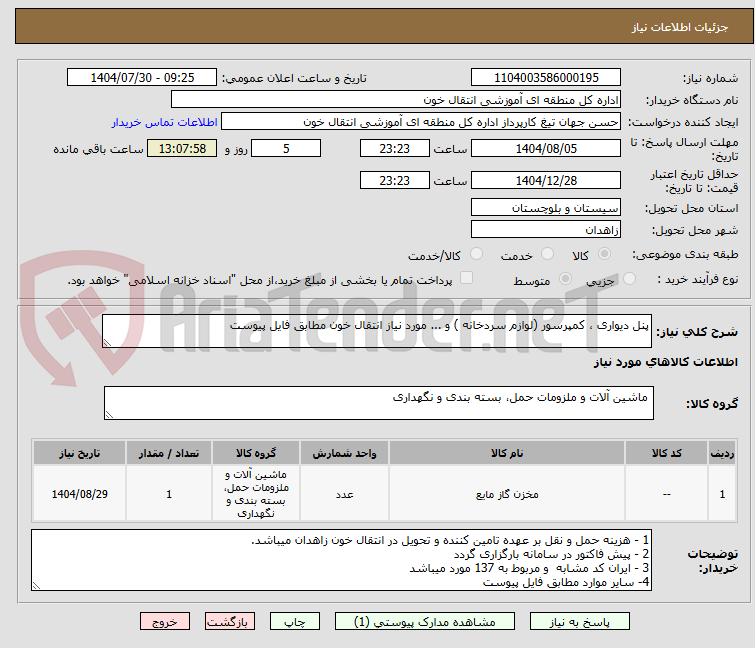
Task: Click need number field 1104003586000195
Action: point(546,78)
